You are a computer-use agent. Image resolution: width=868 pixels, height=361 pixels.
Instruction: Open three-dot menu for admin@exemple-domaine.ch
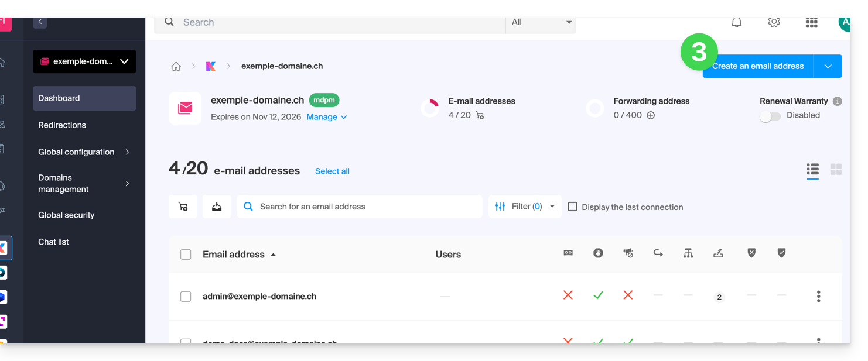pos(818,297)
